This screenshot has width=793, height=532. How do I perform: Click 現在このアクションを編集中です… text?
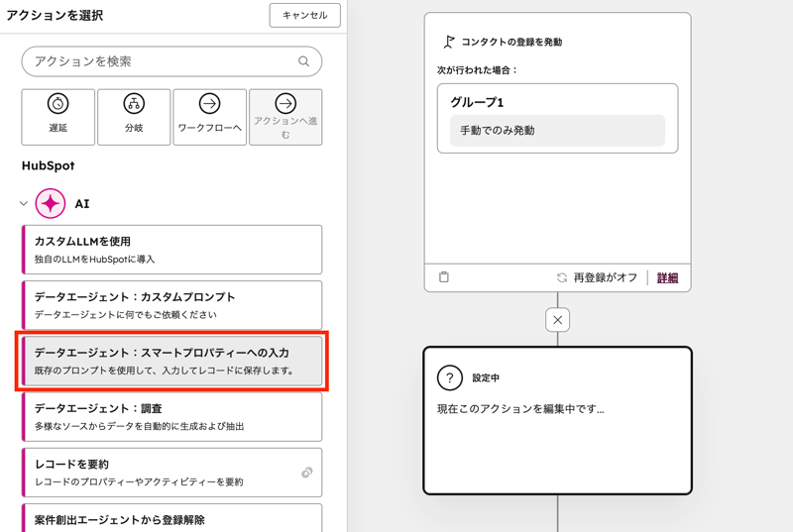(x=520, y=409)
